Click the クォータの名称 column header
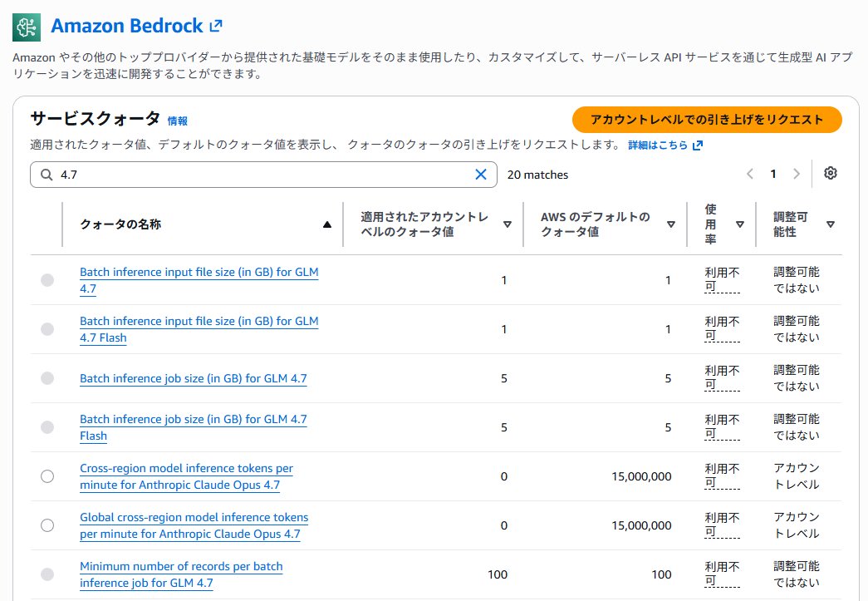The height and width of the screenshot is (601, 868). (x=120, y=224)
